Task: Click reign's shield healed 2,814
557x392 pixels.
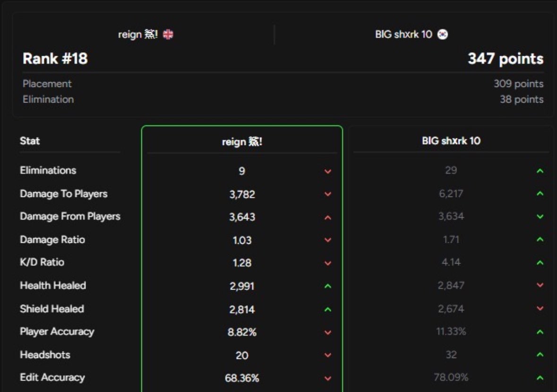Action: tap(242, 310)
